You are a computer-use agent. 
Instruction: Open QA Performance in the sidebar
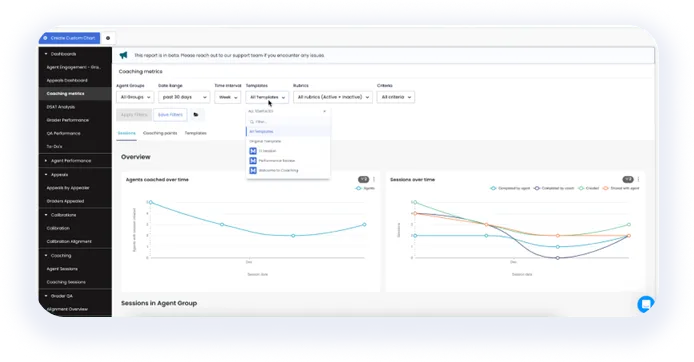tap(63, 133)
